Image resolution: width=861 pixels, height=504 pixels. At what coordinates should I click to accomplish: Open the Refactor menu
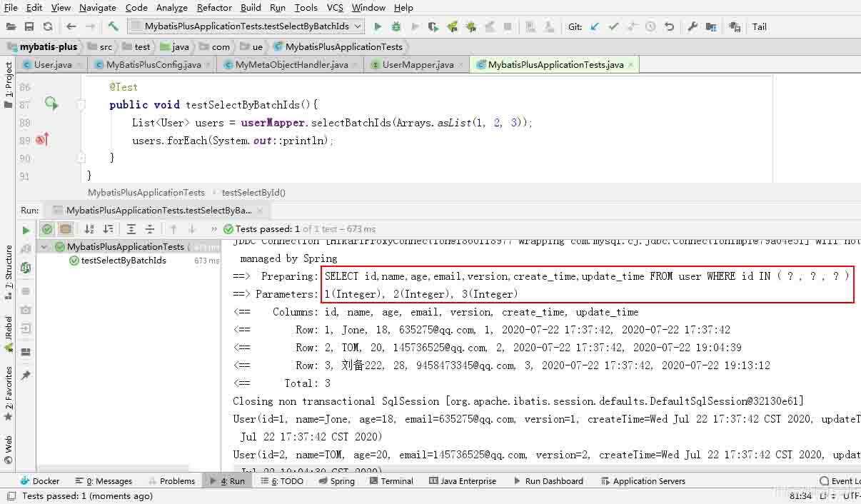pos(214,7)
